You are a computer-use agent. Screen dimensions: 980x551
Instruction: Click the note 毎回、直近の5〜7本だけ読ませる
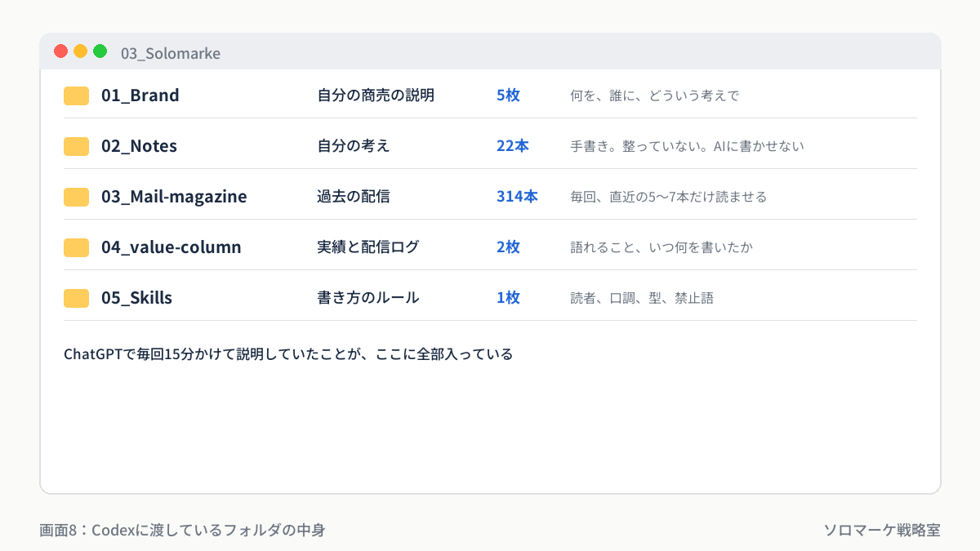[669, 197]
